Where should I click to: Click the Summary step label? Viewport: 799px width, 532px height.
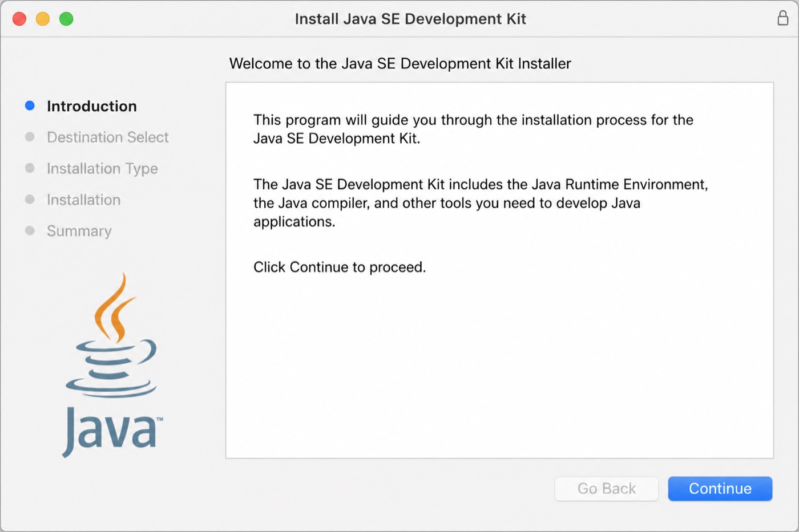[79, 231]
